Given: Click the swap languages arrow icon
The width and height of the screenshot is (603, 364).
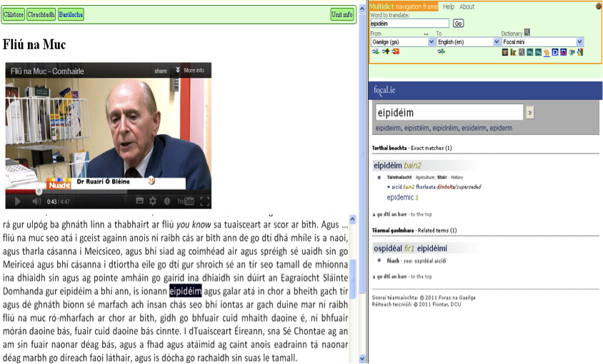Looking at the screenshot, I should tap(427, 34).
